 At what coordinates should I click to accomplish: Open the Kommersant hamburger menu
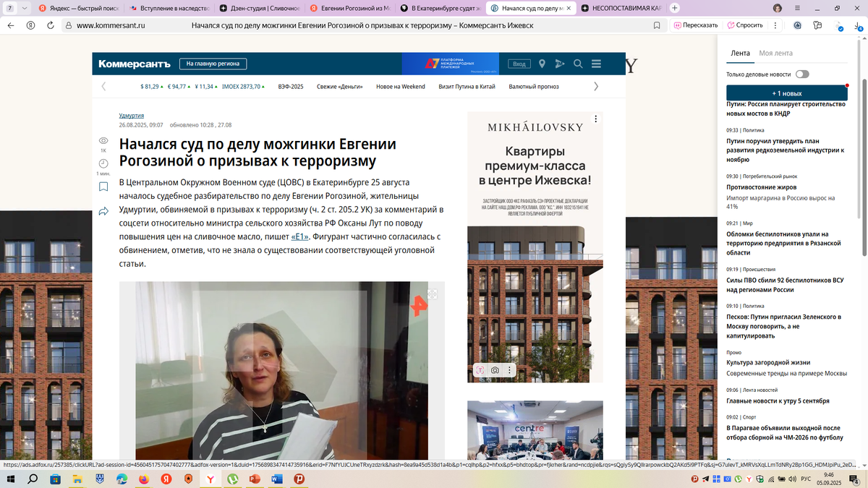coord(595,64)
